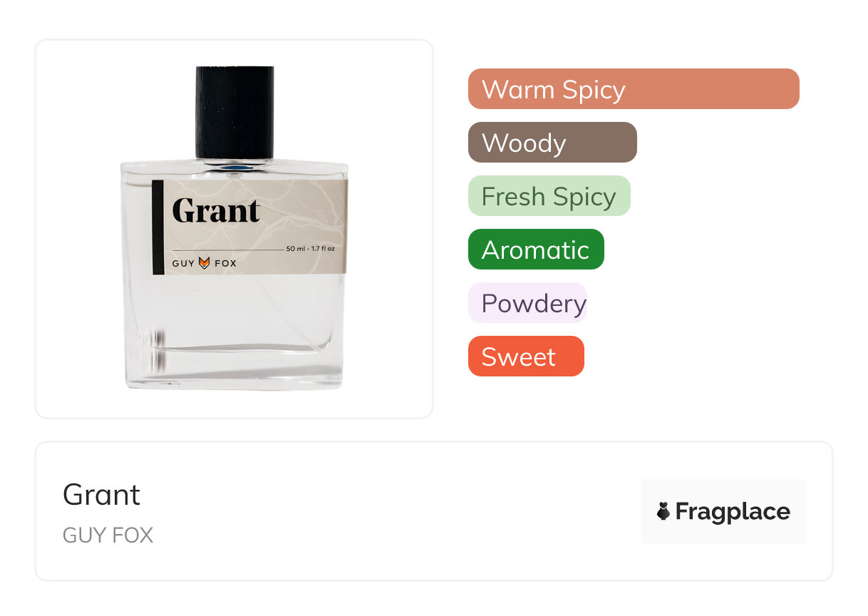Click the Grant name on bottle label
This screenshot has width=868, height=616.
pos(216,211)
